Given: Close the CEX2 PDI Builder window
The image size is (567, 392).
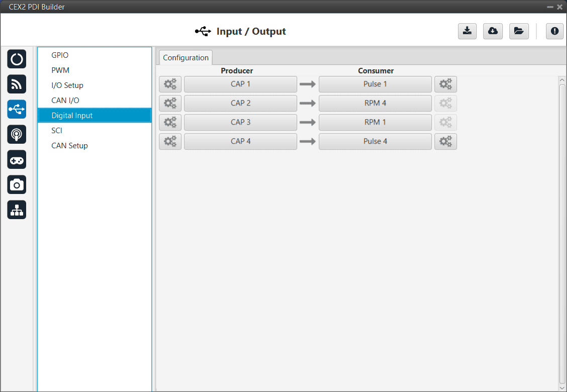Looking at the screenshot, I should click(x=560, y=7).
